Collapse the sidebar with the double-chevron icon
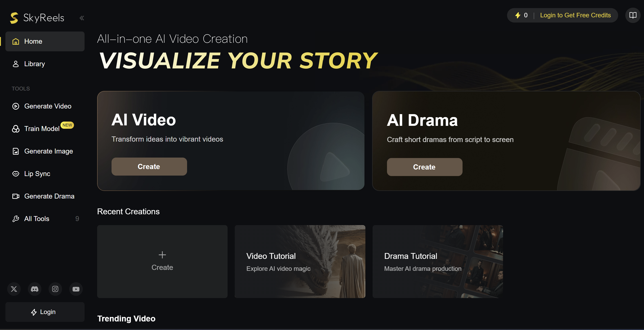This screenshot has height=330, width=644. click(x=82, y=18)
